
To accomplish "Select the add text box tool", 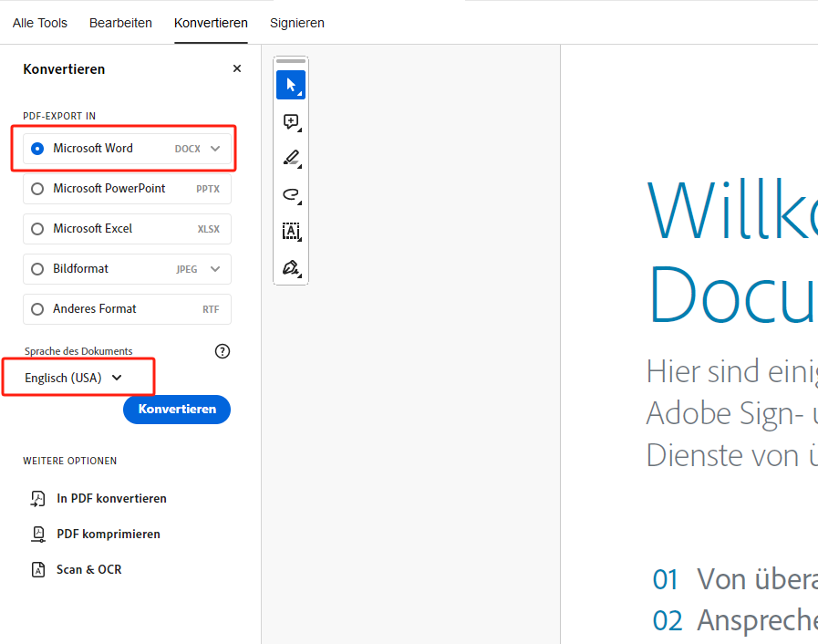I will coord(291,232).
